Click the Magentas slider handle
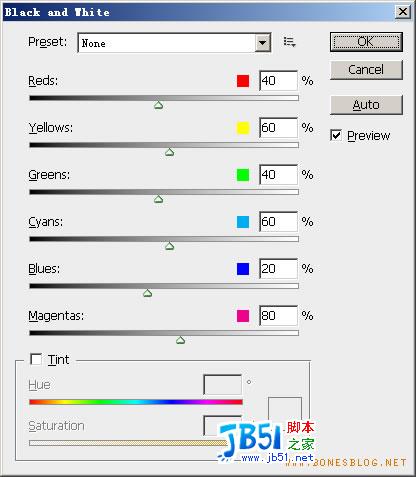Image resolution: width=416 pixels, height=477 pixels. coord(180,340)
